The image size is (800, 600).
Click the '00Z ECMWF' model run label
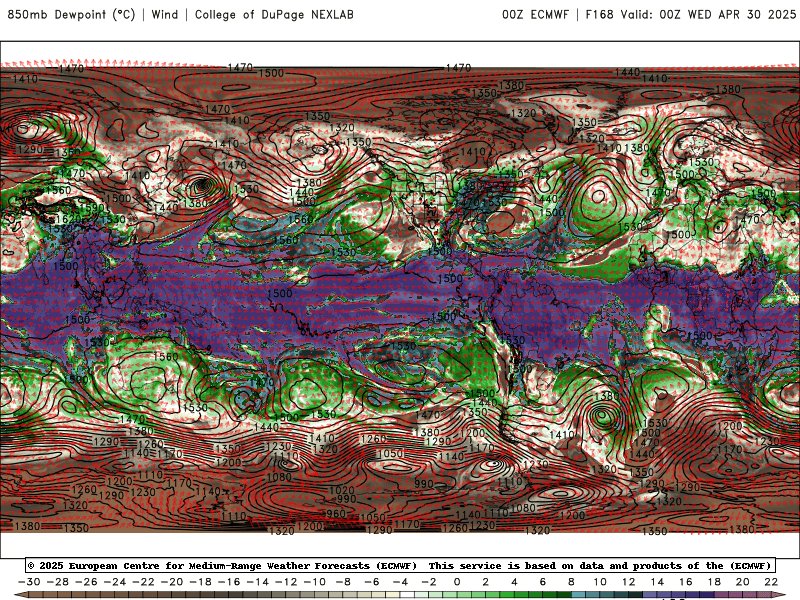tap(535, 14)
